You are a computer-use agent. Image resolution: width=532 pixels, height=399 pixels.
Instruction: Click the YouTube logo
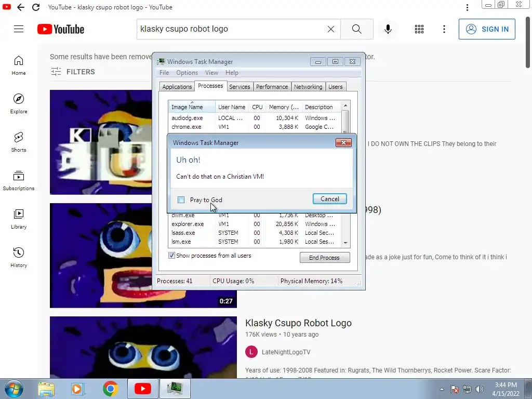coord(61,29)
